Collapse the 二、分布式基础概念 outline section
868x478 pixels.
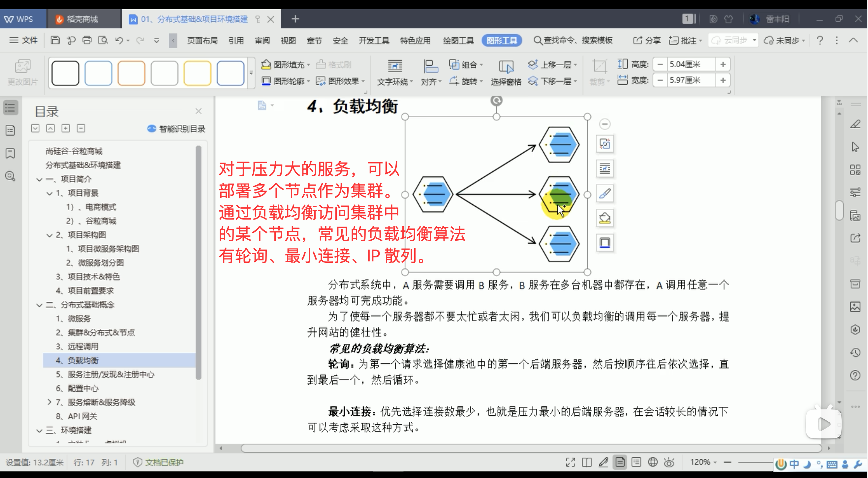[40, 305]
